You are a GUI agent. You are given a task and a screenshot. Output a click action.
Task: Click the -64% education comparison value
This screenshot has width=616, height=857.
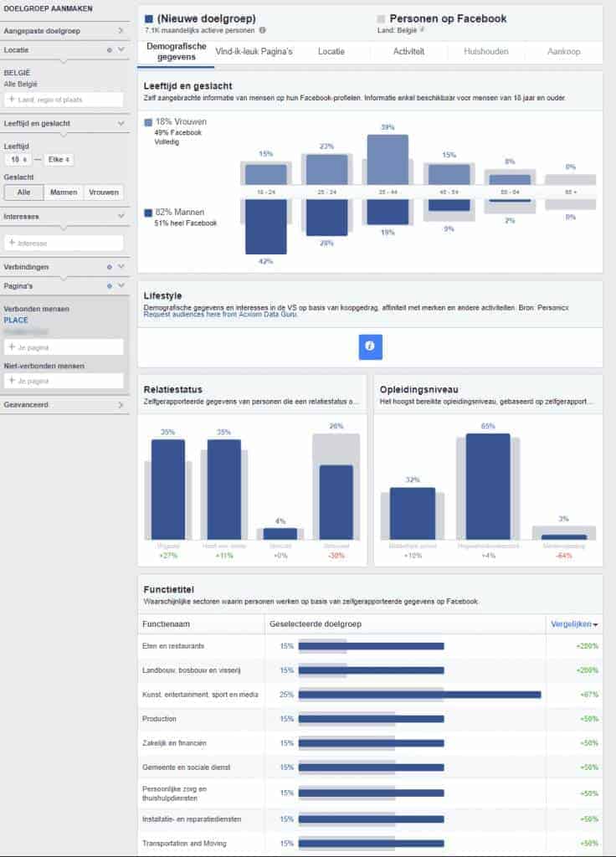564,556
